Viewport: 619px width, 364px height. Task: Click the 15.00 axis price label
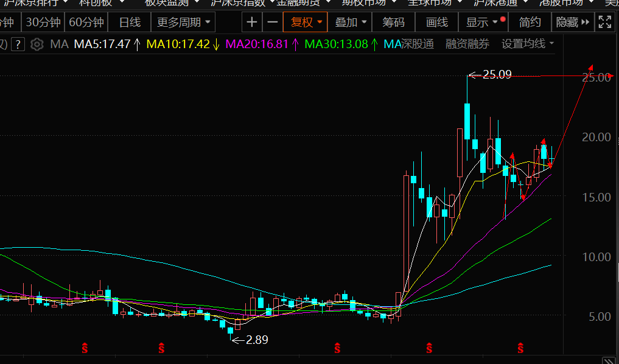(x=596, y=197)
